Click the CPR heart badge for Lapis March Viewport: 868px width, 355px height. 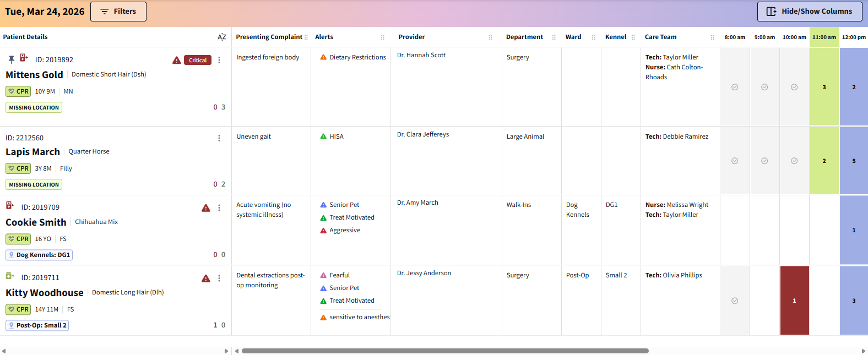coord(18,168)
